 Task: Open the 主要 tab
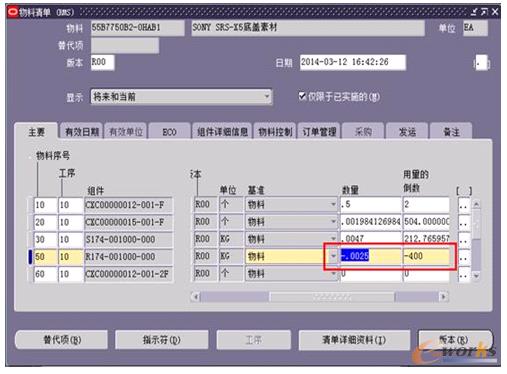(36, 132)
